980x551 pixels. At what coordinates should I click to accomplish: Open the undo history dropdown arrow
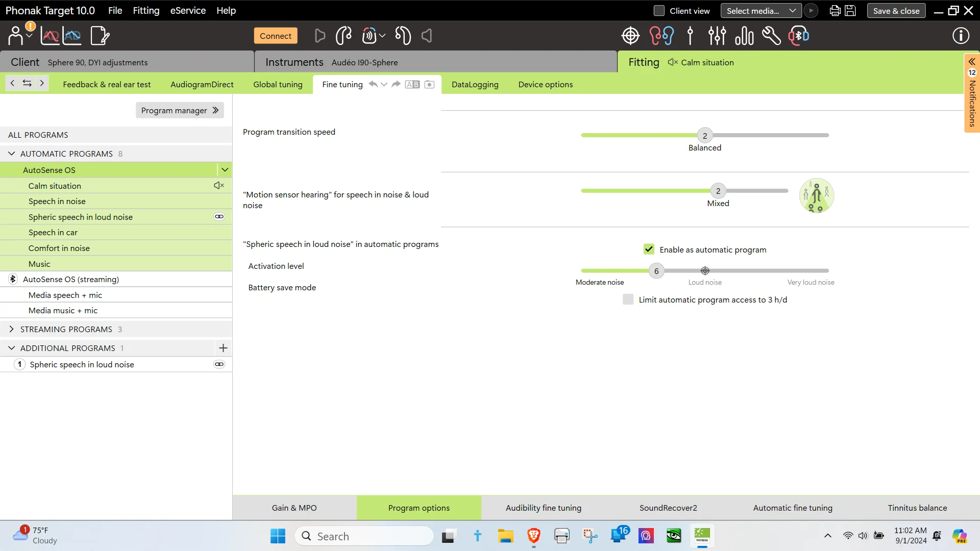pyautogui.click(x=384, y=85)
